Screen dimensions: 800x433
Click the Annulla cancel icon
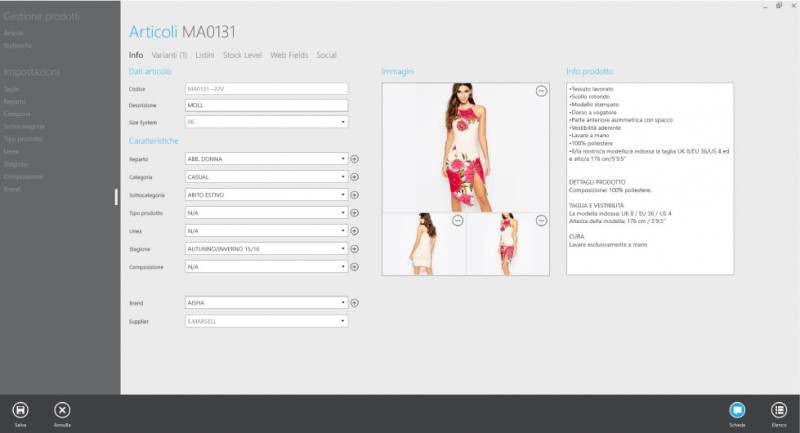coord(62,410)
